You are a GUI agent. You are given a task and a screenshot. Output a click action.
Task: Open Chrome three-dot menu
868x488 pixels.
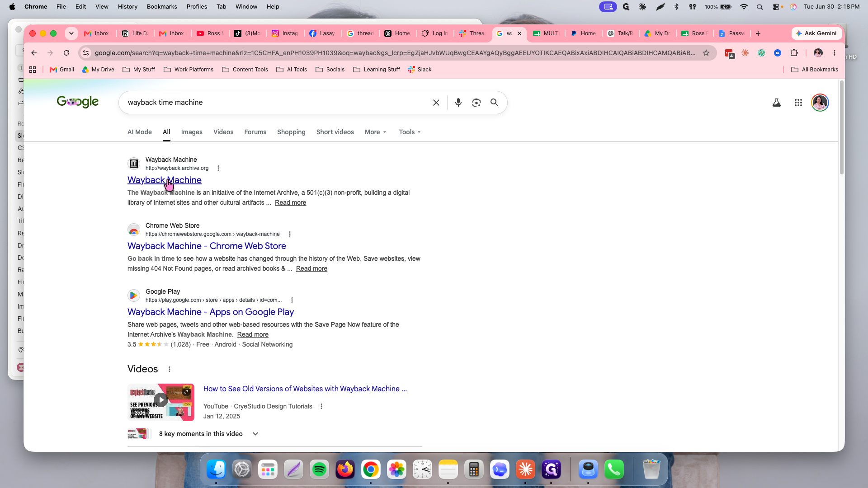coord(835,53)
